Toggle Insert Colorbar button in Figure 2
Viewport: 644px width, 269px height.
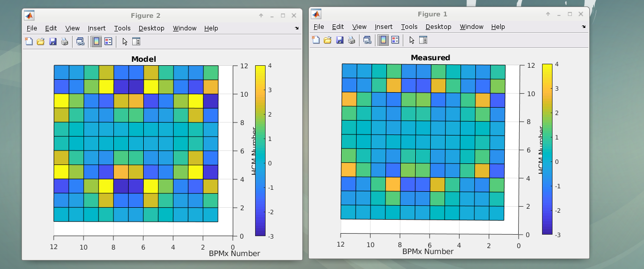tap(96, 42)
